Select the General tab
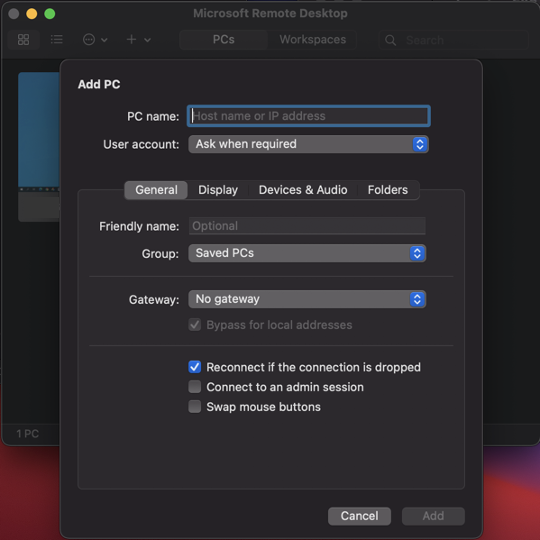Viewport: 540px width, 540px height. tap(156, 190)
